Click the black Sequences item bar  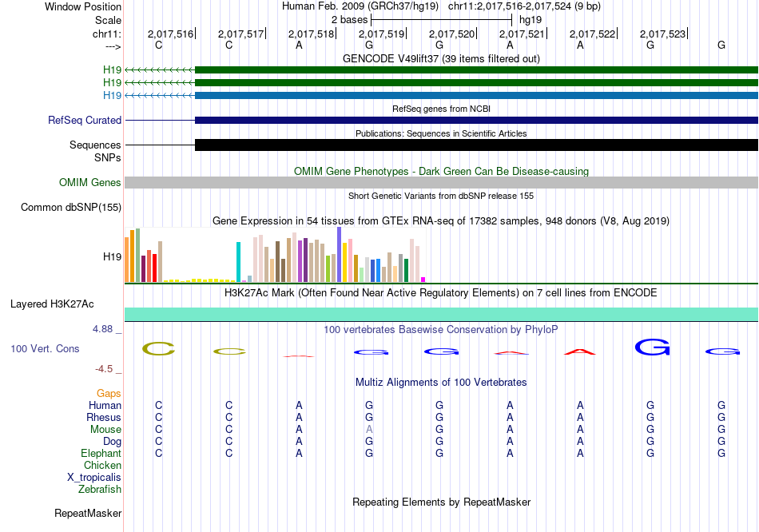[476, 145]
